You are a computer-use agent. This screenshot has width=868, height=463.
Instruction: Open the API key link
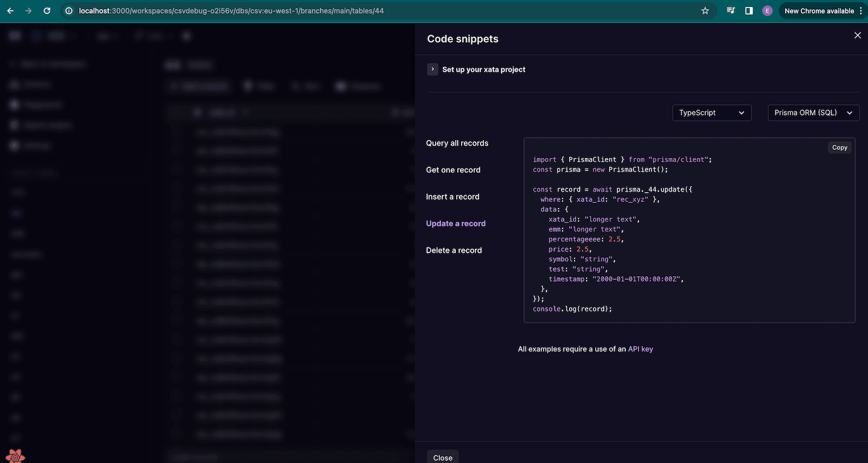pyautogui.click(x=640, y=349)
